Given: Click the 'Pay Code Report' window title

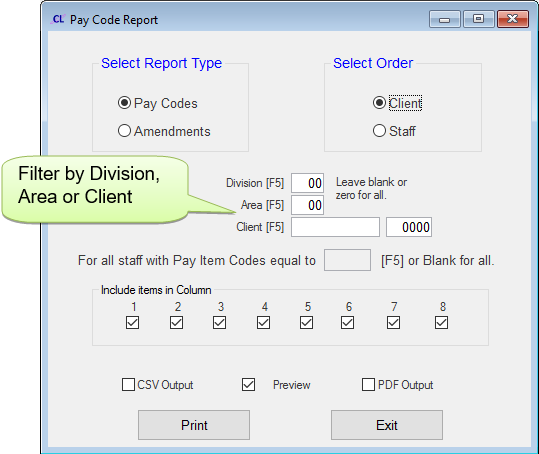Looking at the screenshot, I should click(114, 20).
